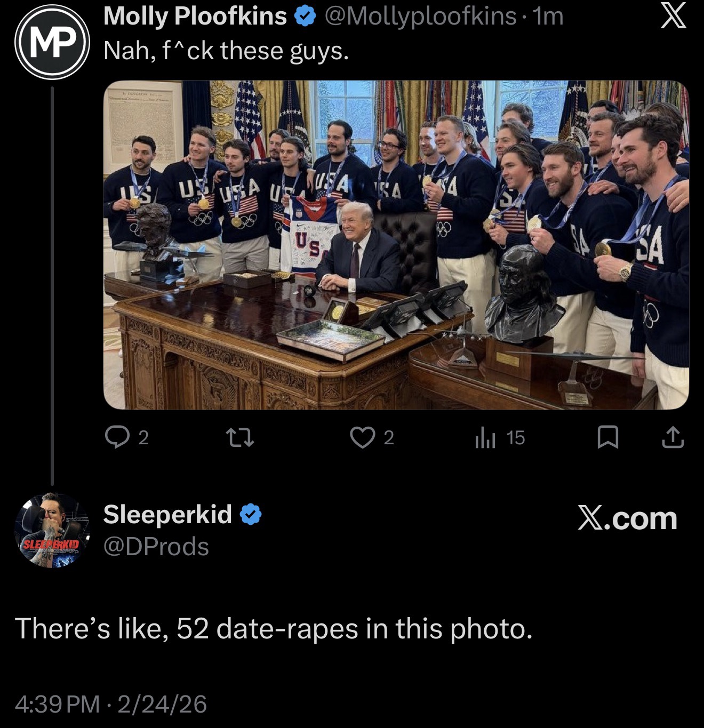This screenshot has width=704, height=728.
Task: Click the X.com watermark text
Action: click(x=627, y=518)
